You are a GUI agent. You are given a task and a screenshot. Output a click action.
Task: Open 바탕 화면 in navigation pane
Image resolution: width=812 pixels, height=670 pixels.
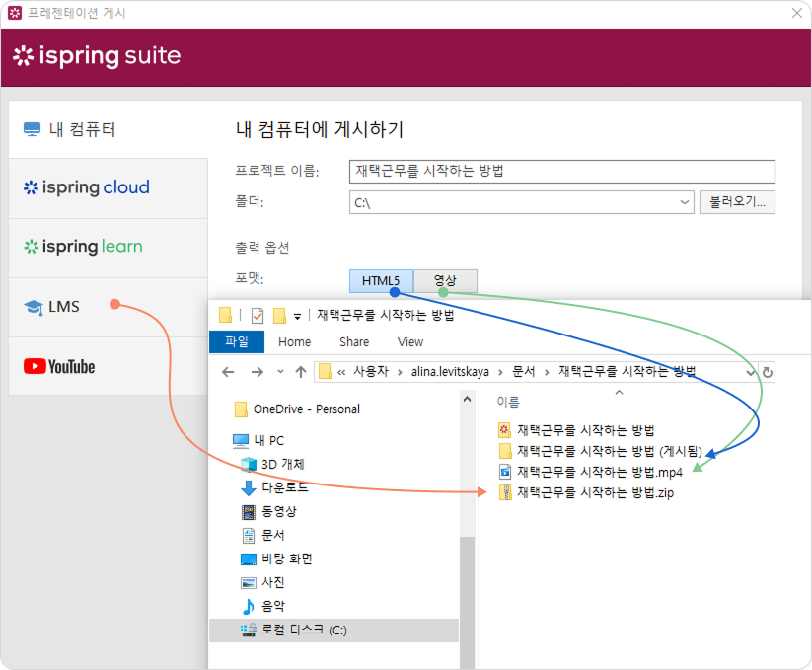click(287, 559)
